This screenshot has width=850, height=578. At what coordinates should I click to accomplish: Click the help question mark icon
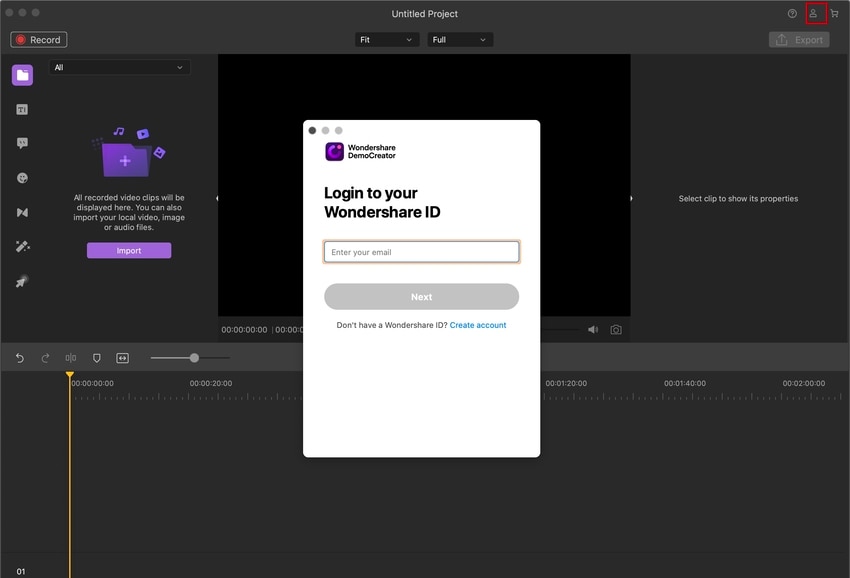click(x=792, y=14)
